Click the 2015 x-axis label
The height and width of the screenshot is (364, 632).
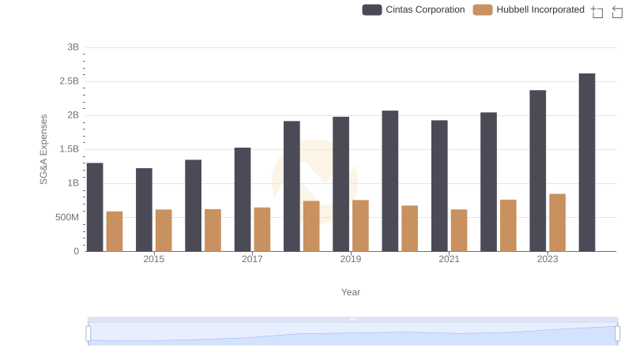pos(153,259)
